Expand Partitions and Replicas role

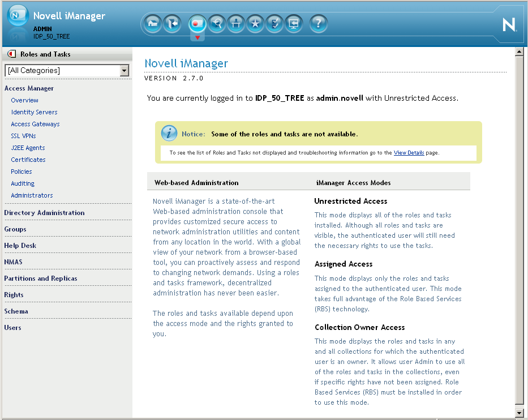(41, 278)
